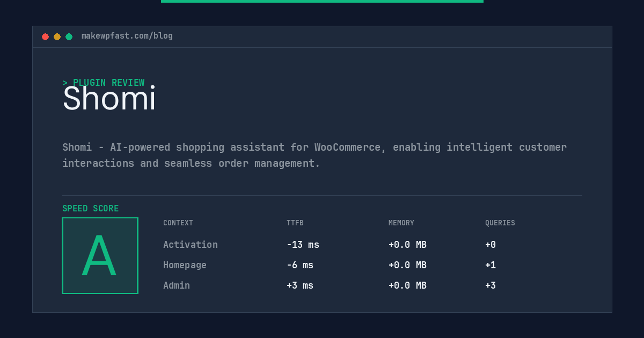
Task: Click the SPEED SCORE label
Action: (x=91, y=209)
